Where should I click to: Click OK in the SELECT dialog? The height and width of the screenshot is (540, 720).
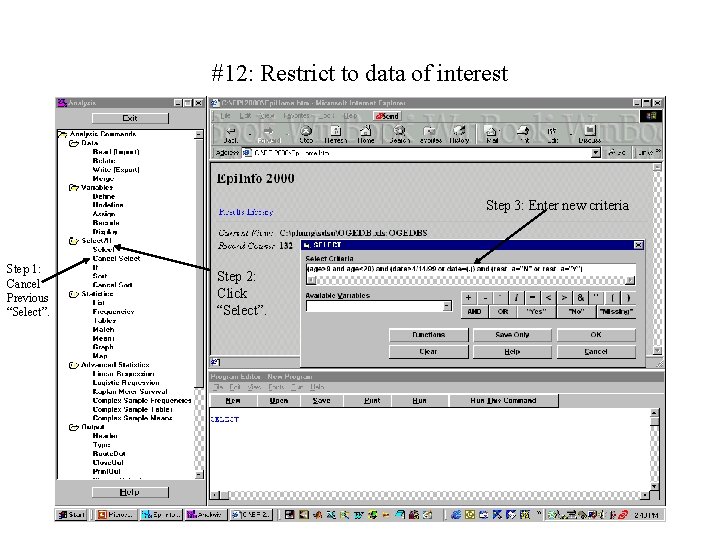tap(596, 335)
